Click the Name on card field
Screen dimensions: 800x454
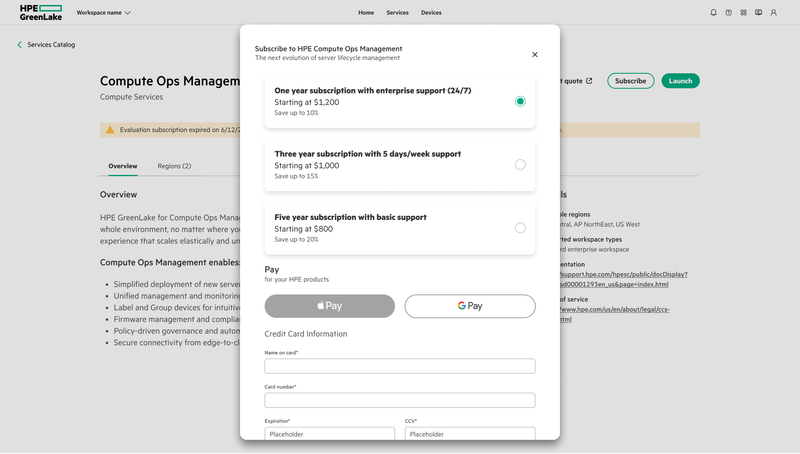click(399, 366)
